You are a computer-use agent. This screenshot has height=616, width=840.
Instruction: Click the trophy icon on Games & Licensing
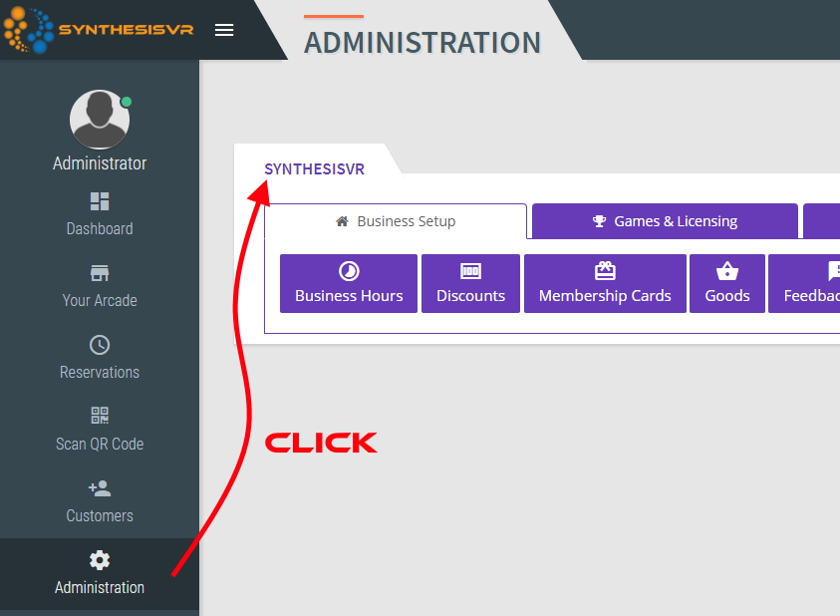[600, 221]
